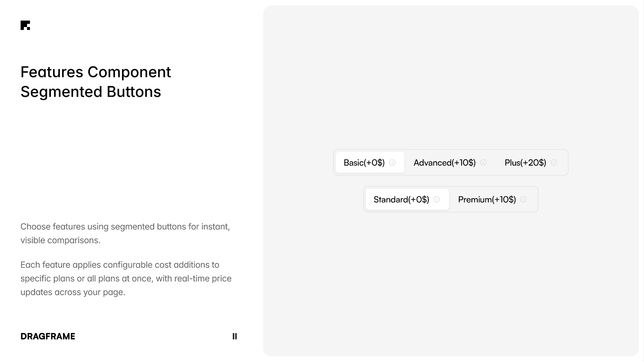Select the Standard(+0$) segment

401,200
